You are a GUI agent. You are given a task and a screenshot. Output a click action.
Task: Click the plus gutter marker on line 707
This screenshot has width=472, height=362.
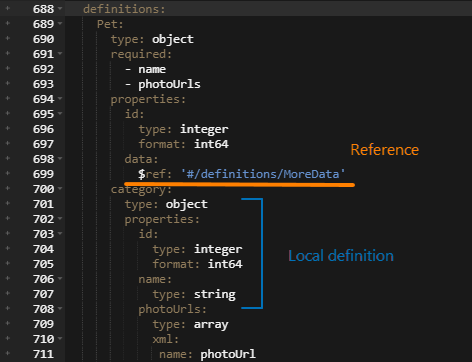click(8, 293)
